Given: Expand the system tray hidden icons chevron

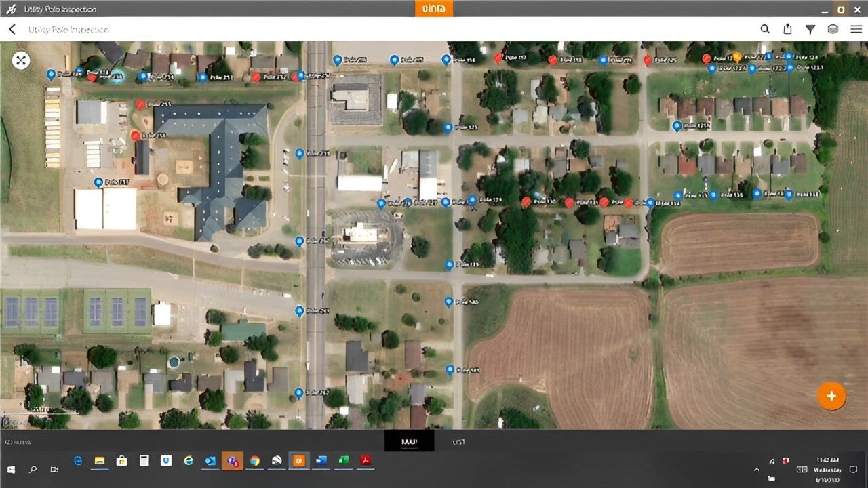Looking at the screenshot, I should [757, 469].
